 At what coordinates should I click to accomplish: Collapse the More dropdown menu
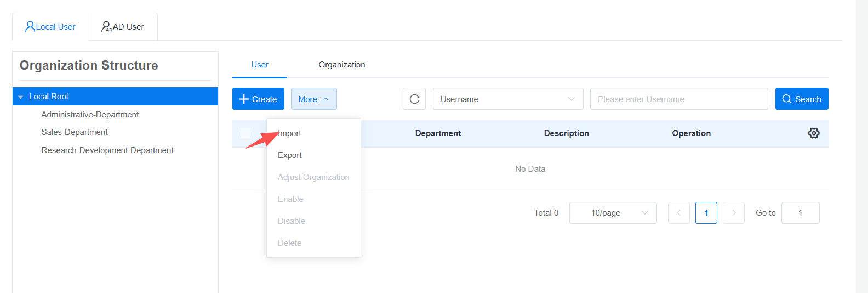[313, 99]
